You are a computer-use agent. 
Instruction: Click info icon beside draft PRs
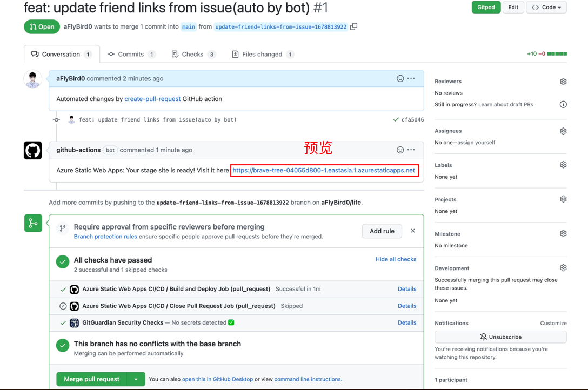point(563,105)
